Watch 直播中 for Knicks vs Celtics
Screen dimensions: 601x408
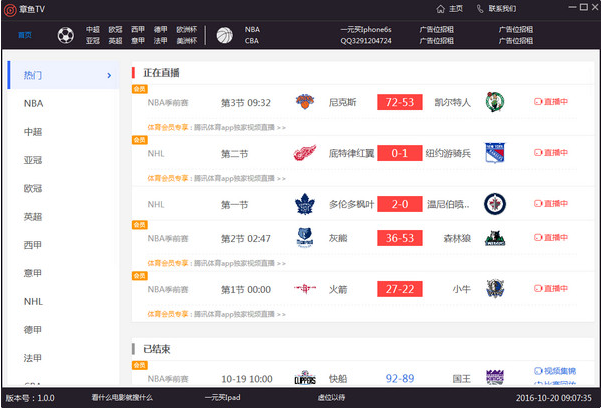point(551,102)
